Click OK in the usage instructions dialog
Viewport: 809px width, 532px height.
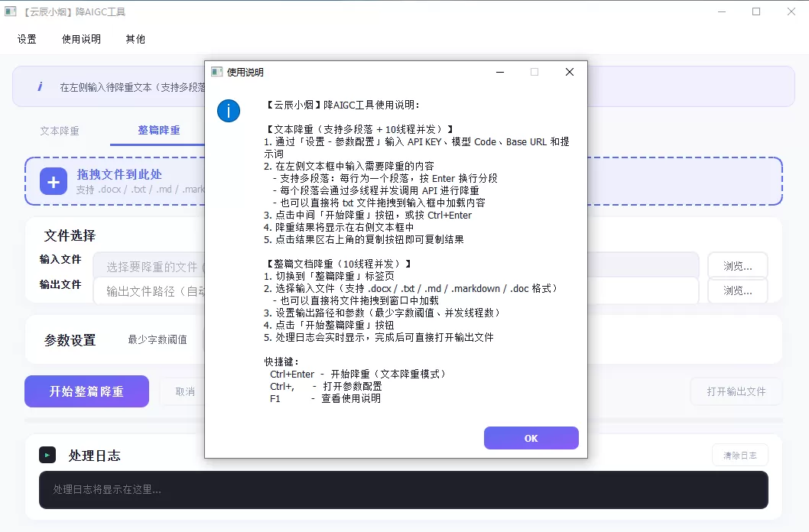point(531,438)
